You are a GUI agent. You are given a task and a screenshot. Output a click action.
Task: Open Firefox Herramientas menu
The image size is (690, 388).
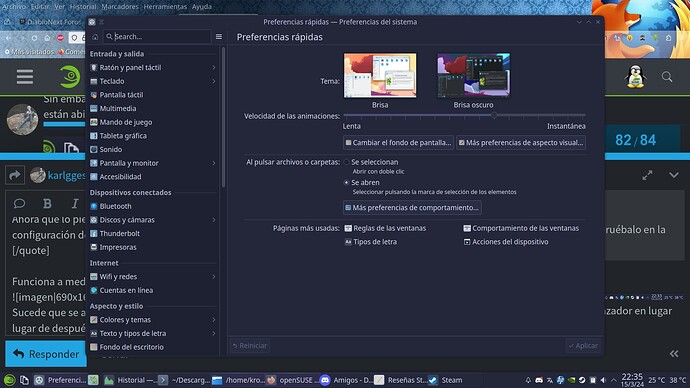coord(165,7)
